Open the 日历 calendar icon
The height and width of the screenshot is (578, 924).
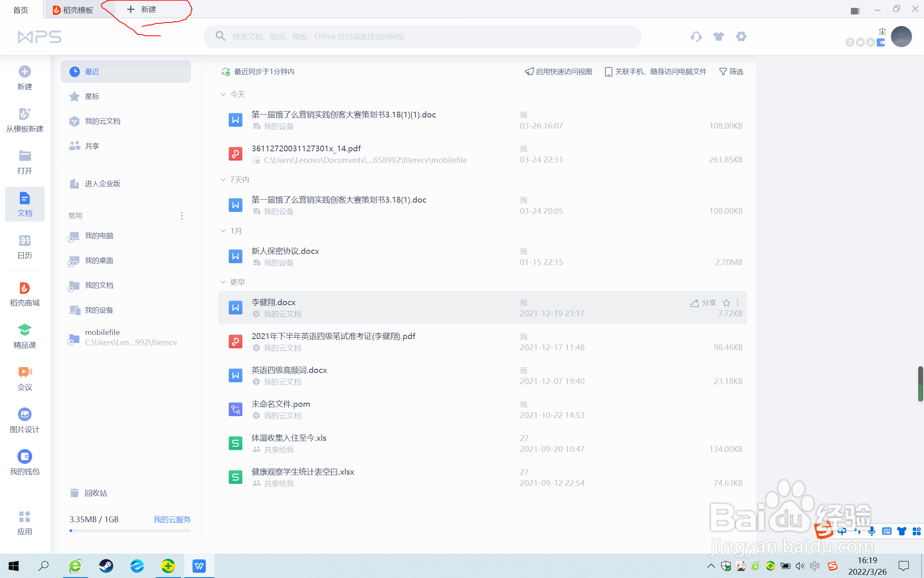(x=25, y=241)
